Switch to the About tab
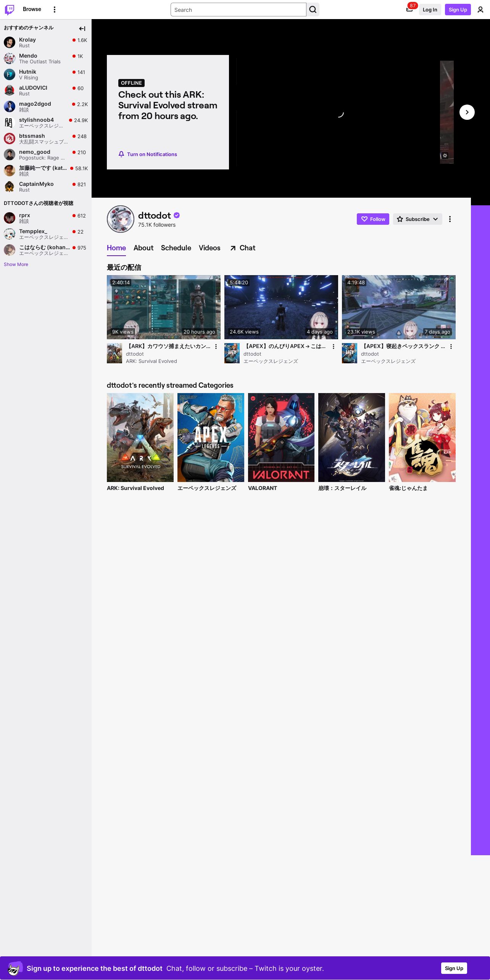This screenshot has height=980, width=490. [x=143, y=248]
